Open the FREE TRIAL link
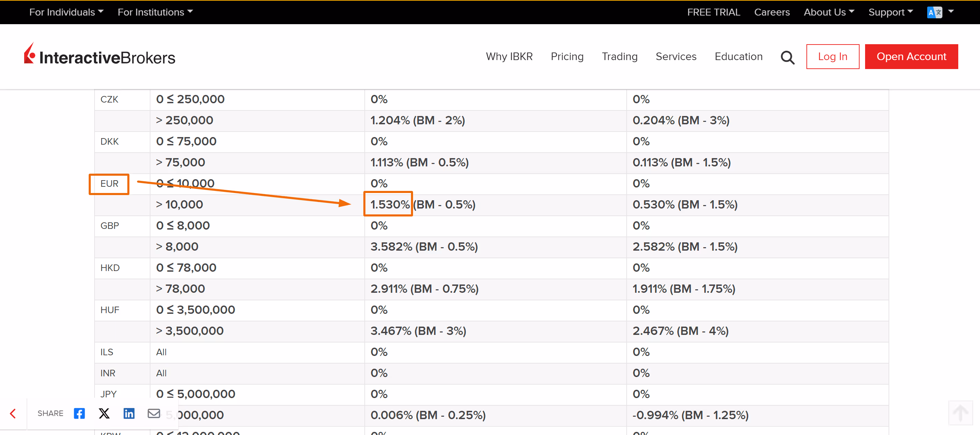 [x=713, y=12]
